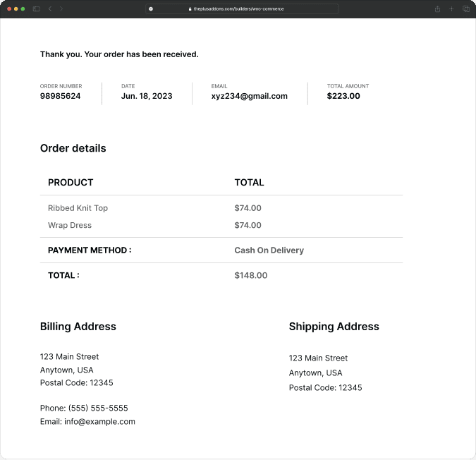Click the lock icon beside the URL
The height and width of the screenshot is (460, 476).
pyautogui.click(x=190, y=8)
